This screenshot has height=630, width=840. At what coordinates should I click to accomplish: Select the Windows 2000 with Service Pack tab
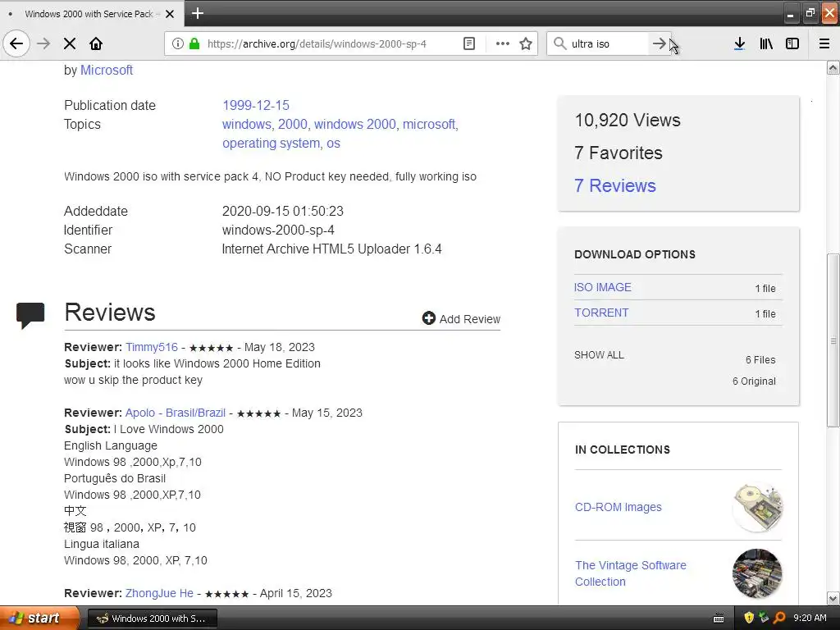click(x=92, y=14)
